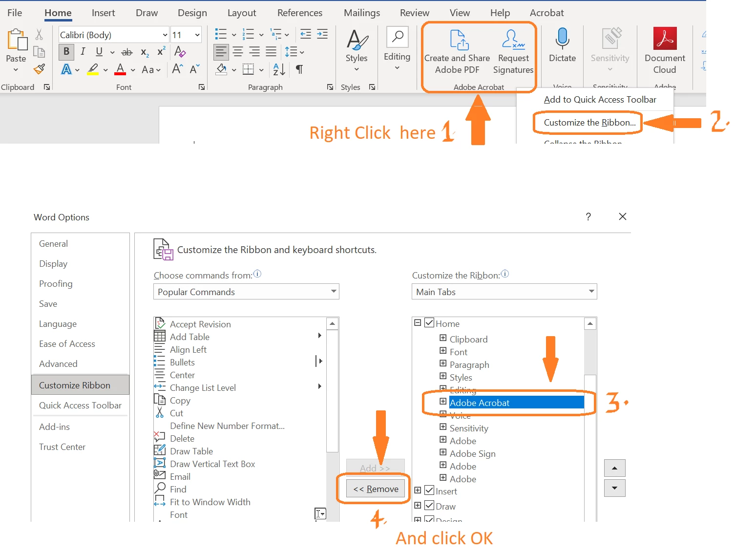This screenshot has width=756, height=555.
Task: Click the Move Up arrow button
Action: [x=614, y=468]
